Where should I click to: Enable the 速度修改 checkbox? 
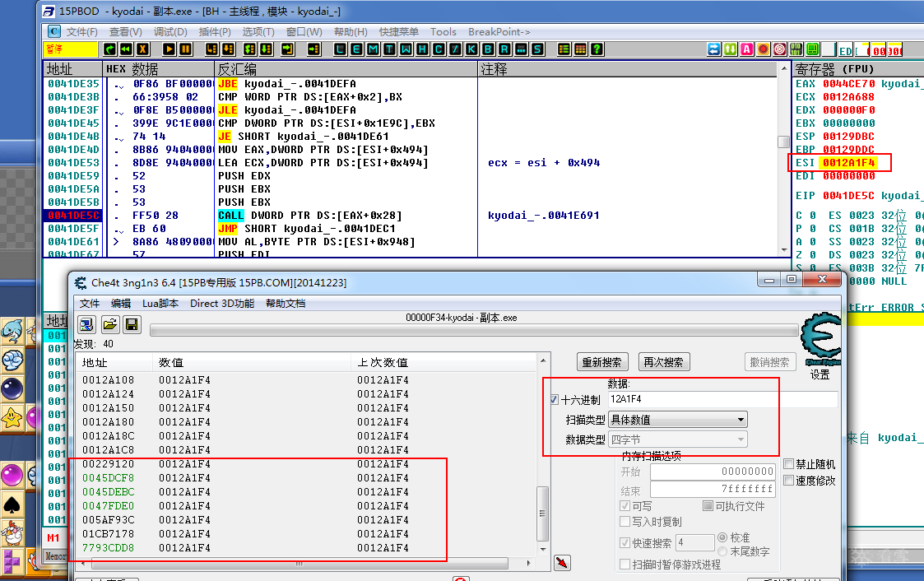pyautogui.click(x=788, y=481)
